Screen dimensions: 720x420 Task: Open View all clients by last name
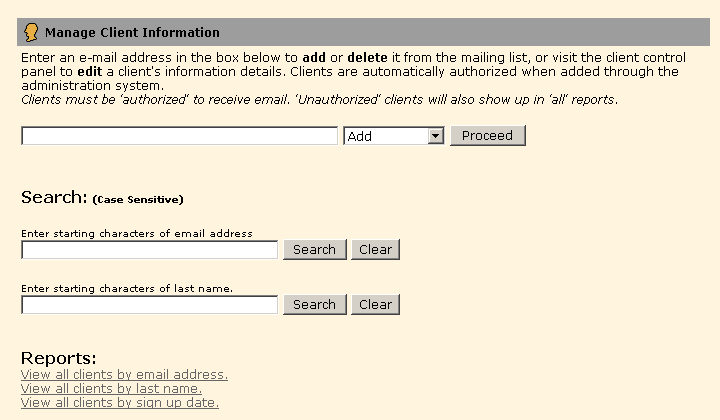pyautogui.click(x=111, y=389)
